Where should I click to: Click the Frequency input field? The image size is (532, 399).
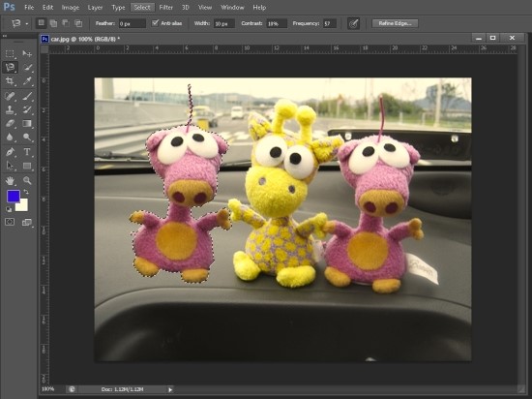click(329, 23)
